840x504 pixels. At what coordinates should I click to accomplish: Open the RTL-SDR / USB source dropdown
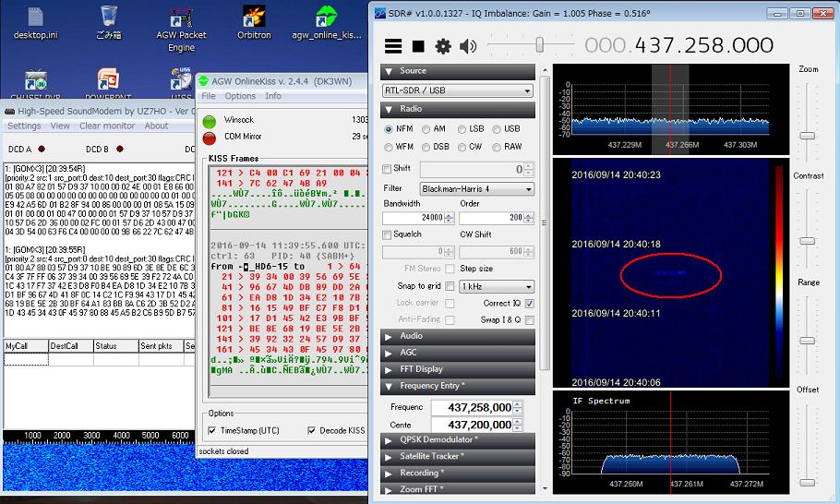pos(458,90)
